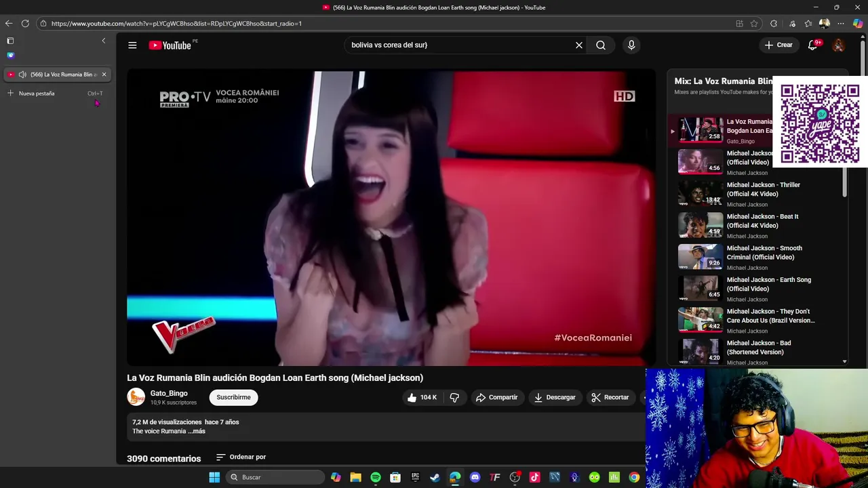Clip video with Recortar button

(610, 397)
